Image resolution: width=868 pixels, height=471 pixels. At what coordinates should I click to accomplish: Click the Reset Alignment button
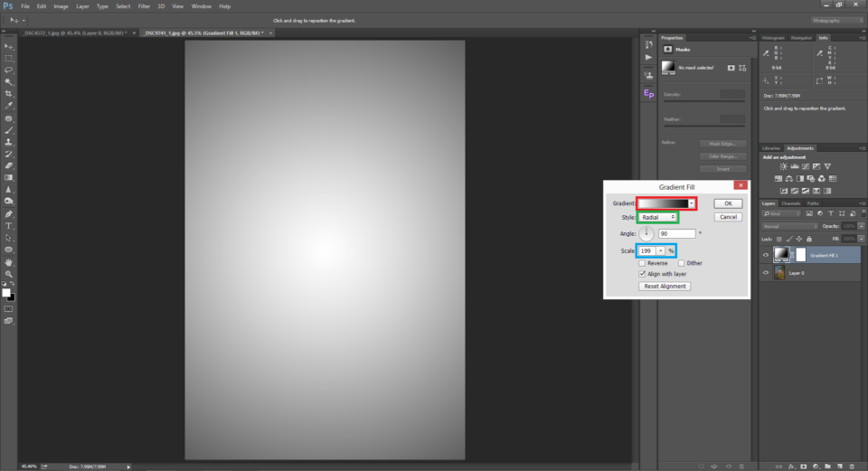tap(665, 286)
